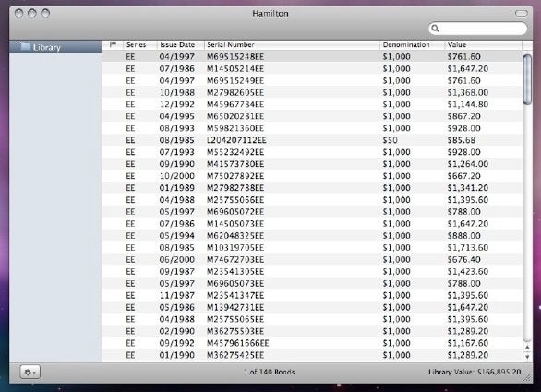Image resolution: width=541 pixels, height=392 pixels.
Task: Select bond M55232492EE
Action: pos(312,152)
